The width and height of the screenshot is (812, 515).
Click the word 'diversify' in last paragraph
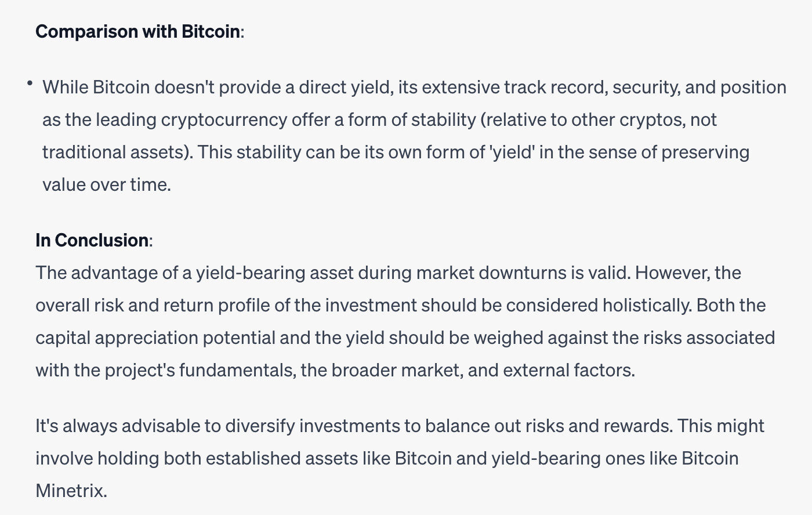[260, 426]
